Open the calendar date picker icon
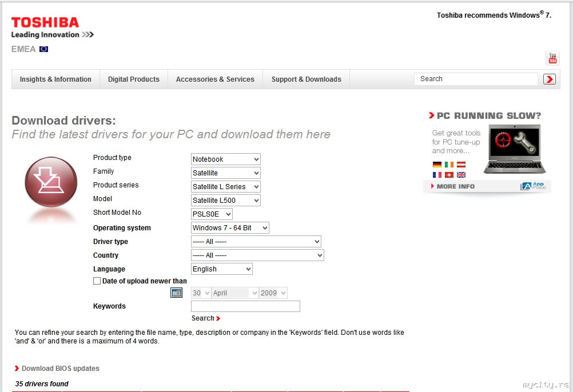573x392 pixels. click(177, 293)
